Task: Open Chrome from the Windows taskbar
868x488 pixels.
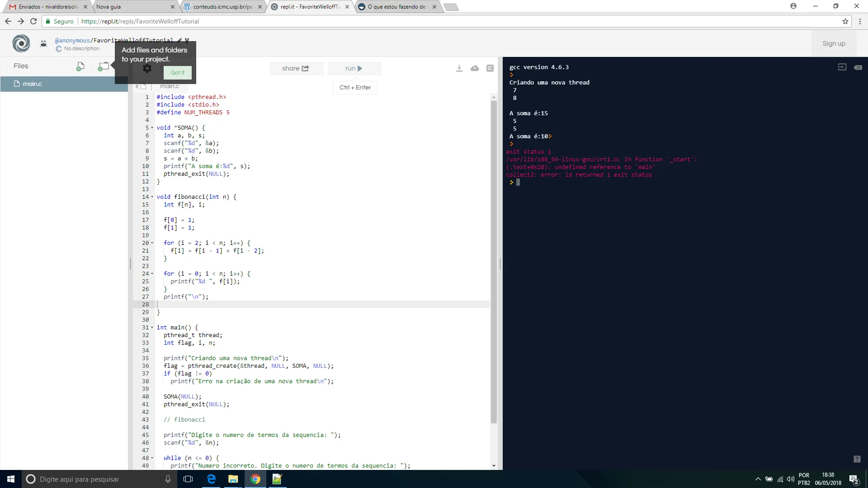Action: click(255, 479)
